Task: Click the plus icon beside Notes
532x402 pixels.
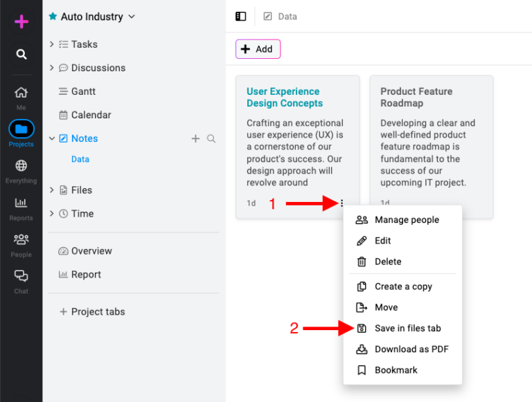Action: 195,139
